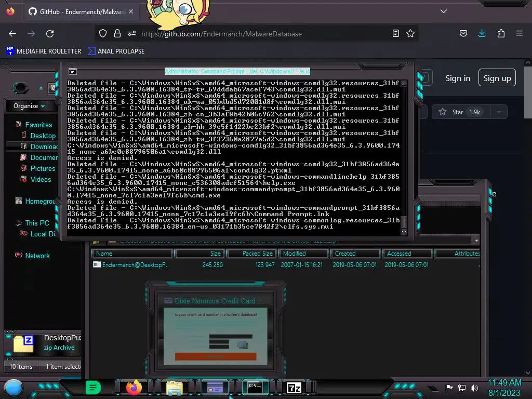Expand the Star button dropdown arrow

tap(499, 112)
